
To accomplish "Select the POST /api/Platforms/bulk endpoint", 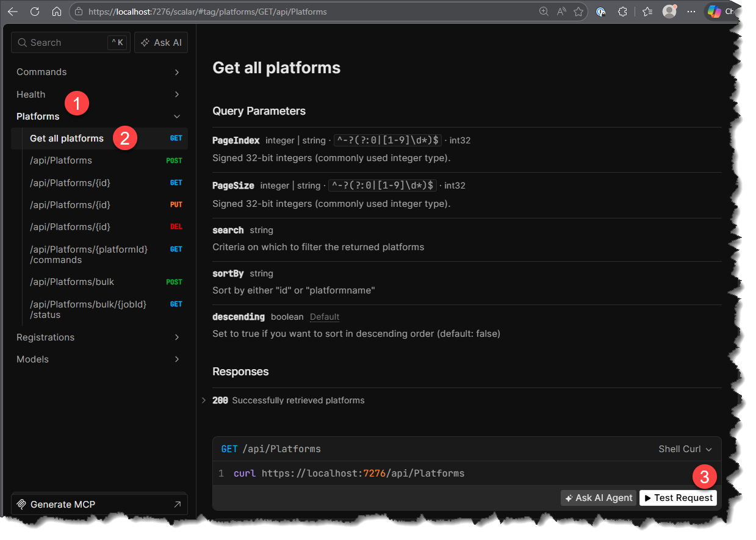I will [72, 281].
